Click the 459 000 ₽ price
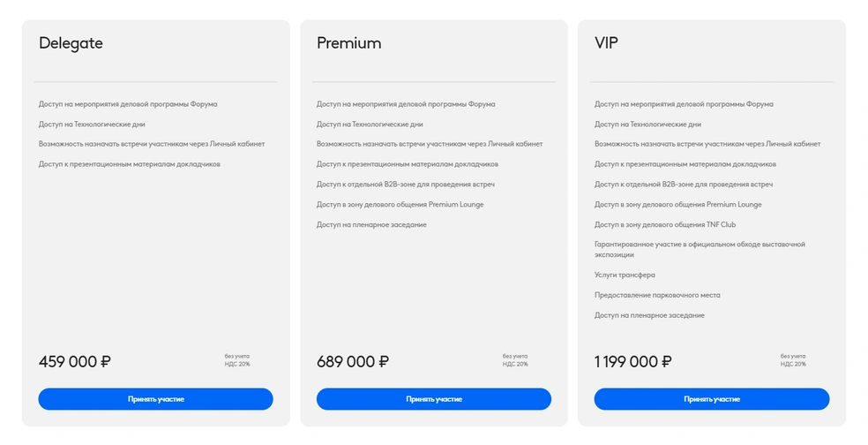 (75, 362)
